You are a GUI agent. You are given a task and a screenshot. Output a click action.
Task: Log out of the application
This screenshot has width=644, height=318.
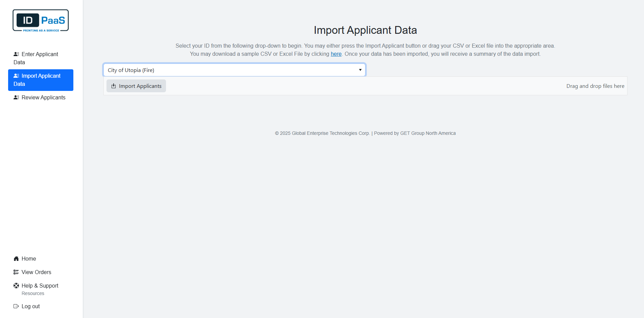pyautogui.click(x=30, y=306)
